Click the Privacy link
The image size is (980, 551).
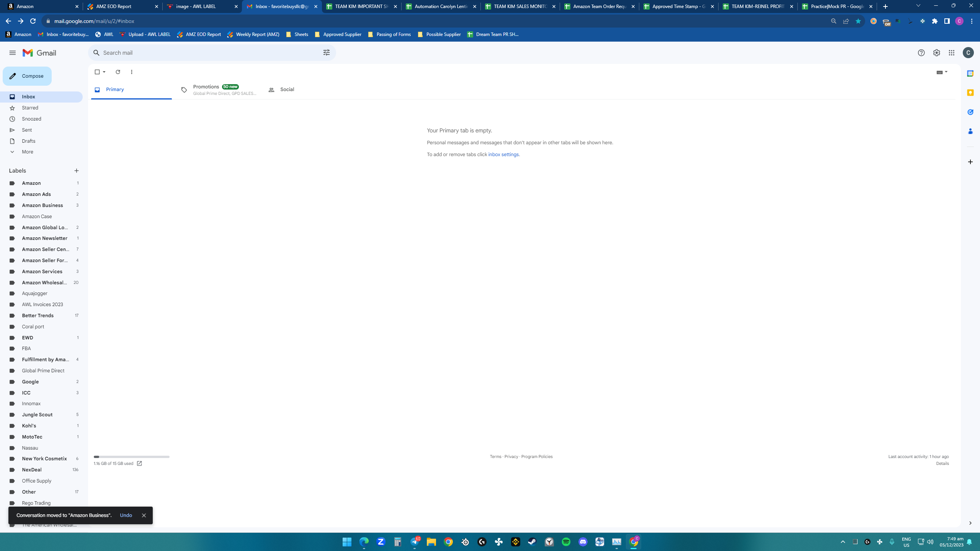coord(511,456)
